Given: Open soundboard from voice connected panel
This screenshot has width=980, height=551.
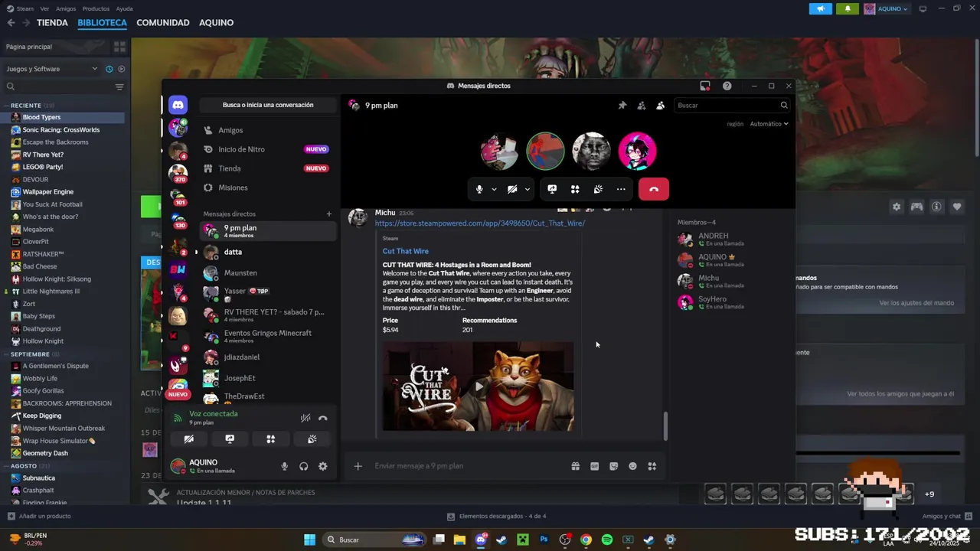Looking at the screenshot, I should 312,439.
